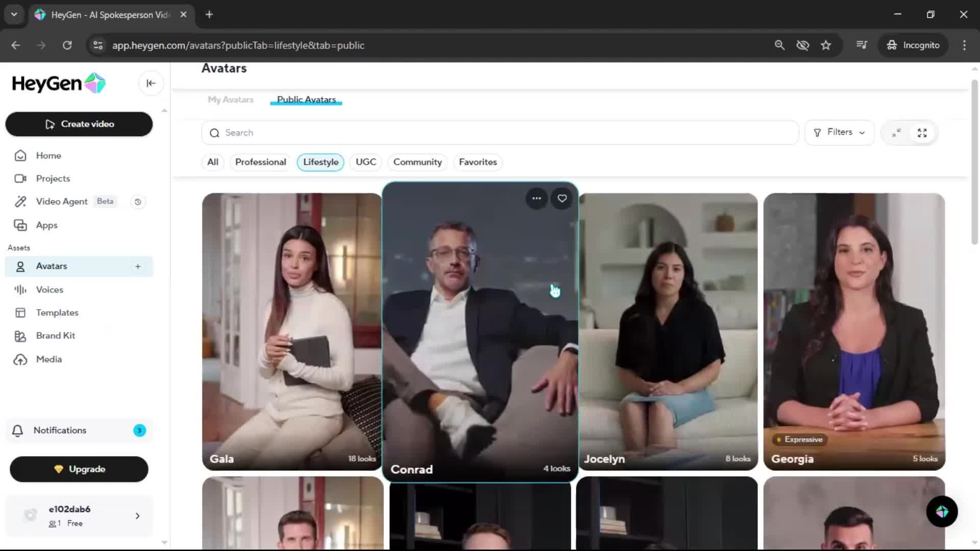Switch to compact grid view icon
The image size is (980, 551).
click(x=896, y=133)
